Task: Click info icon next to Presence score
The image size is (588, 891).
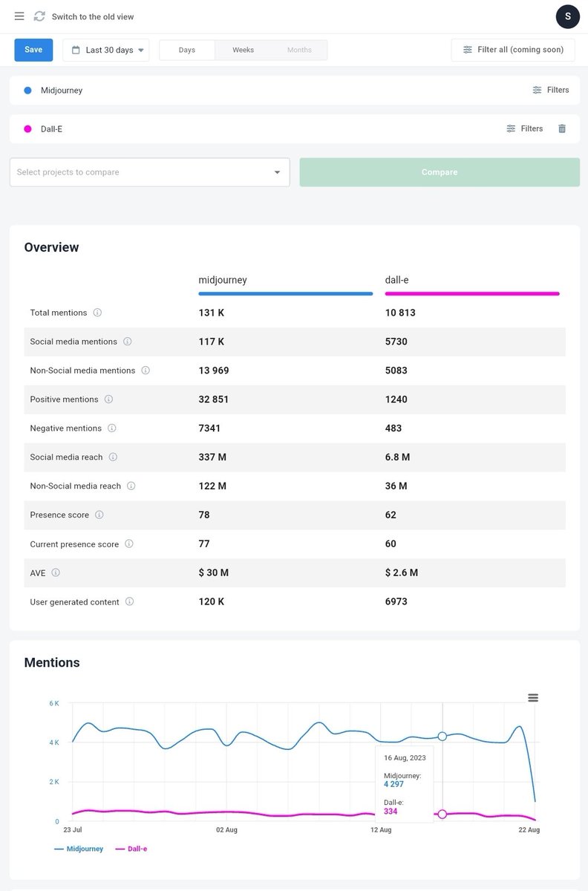Action: (x=99, y=515)
